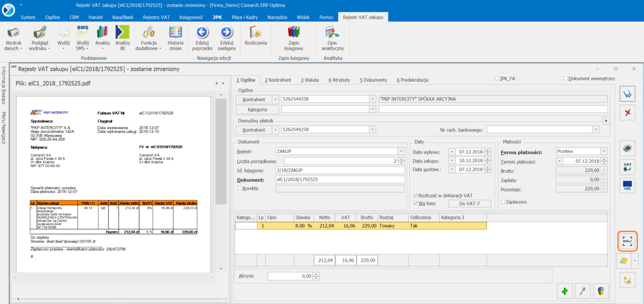Viewport: 644px width, 304px height.
Task: Open the Termin płatności calendar dropdown
Action: [559, 161]
